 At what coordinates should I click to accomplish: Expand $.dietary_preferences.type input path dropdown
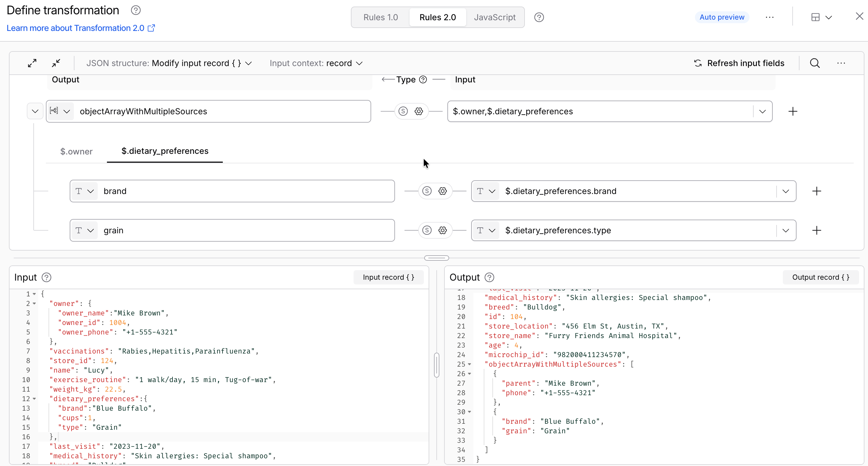(x=786, y=230)
